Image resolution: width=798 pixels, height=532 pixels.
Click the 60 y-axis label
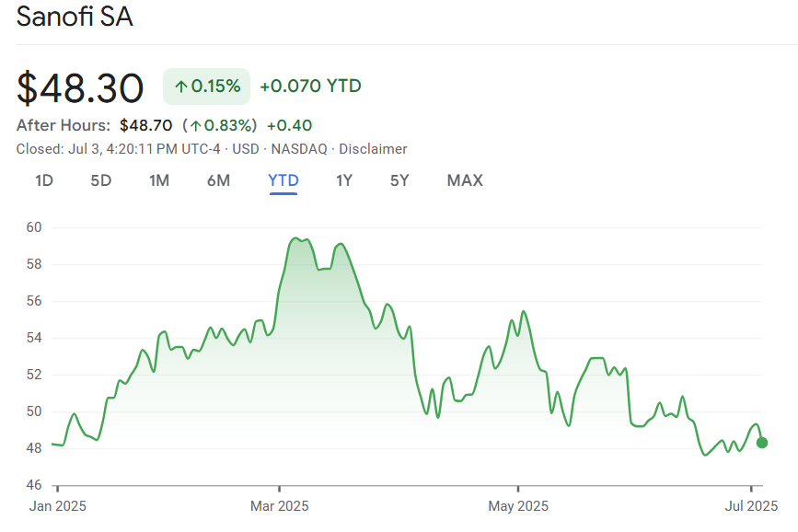pyautogui.click(x=34, y=227)
